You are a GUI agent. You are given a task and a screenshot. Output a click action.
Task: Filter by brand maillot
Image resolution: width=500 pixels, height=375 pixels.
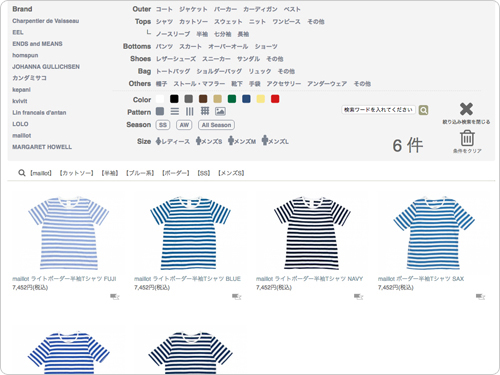pos(22,136)
